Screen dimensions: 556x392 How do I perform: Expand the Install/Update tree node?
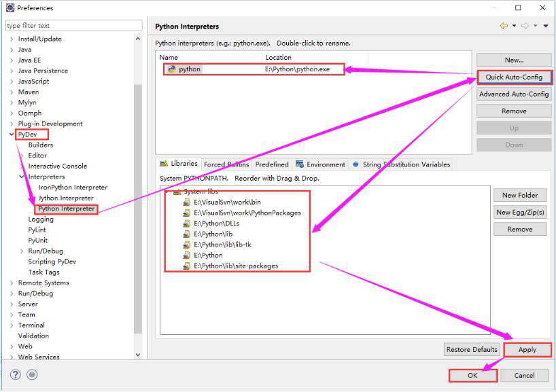(x=12, y=39)
